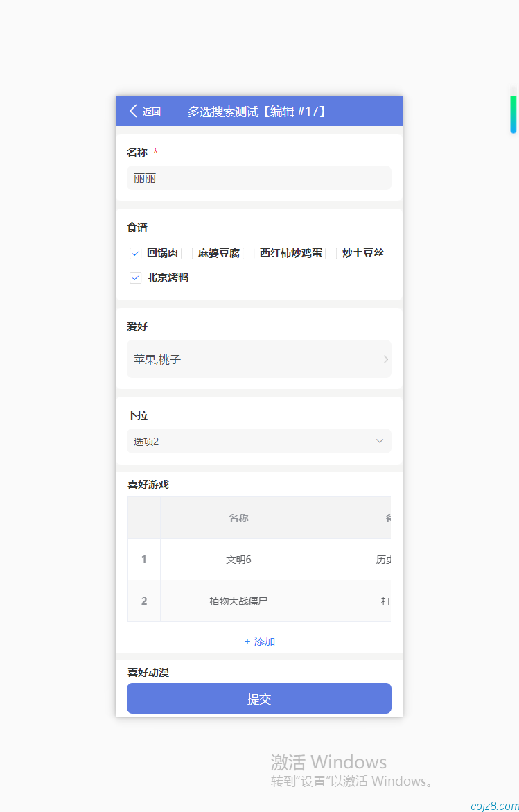Click the green-blue vertical scrollbar thumb
This screenshot has height=812, width=519.
[x=513, y=114]
